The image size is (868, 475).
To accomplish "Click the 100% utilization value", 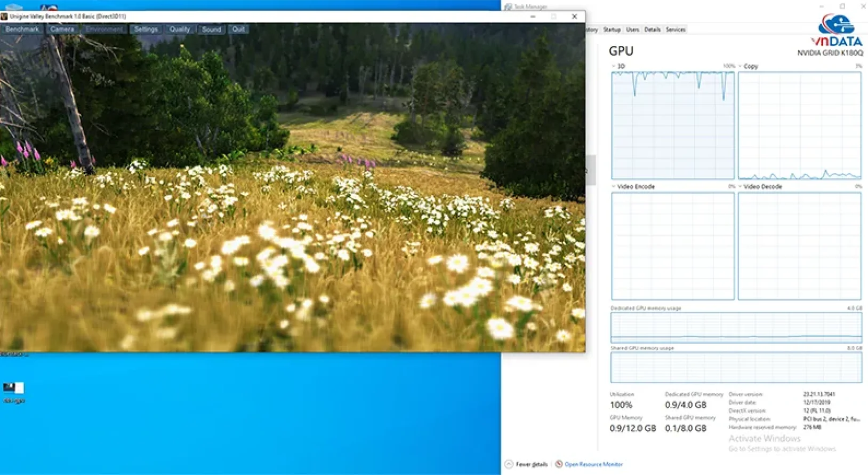I will [x=621, y=405].
